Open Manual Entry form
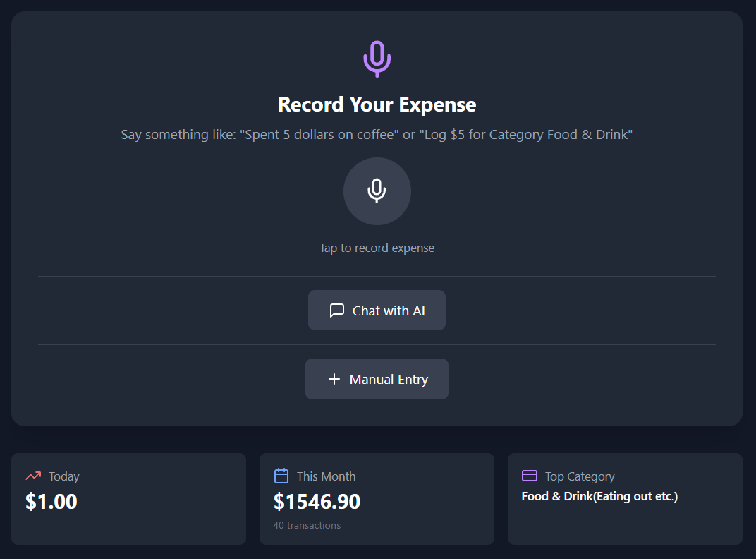756x559 pixels. coord(377,379)
